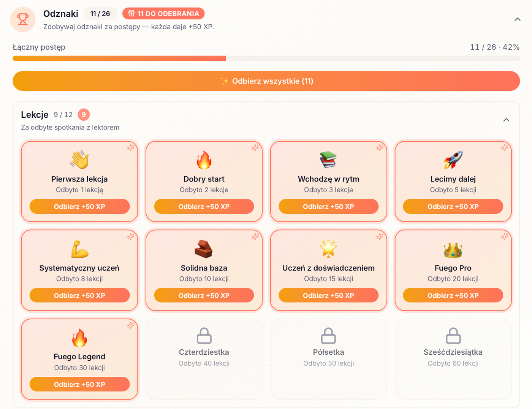
Task: Click the sparkle icon on Fuego Pro card
Action: 504,237
